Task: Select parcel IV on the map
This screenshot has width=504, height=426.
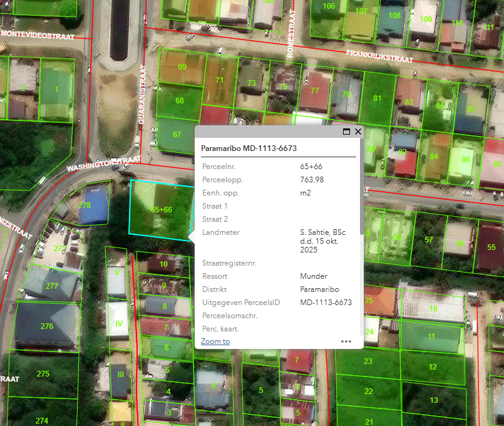Action: [x=117, y=325]
